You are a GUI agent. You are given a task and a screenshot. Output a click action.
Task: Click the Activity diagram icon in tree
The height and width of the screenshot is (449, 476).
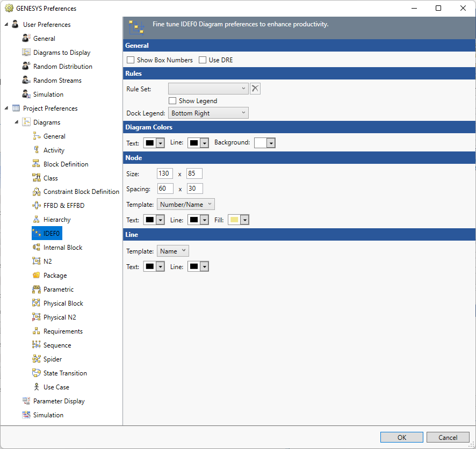(x=37, y=150)
